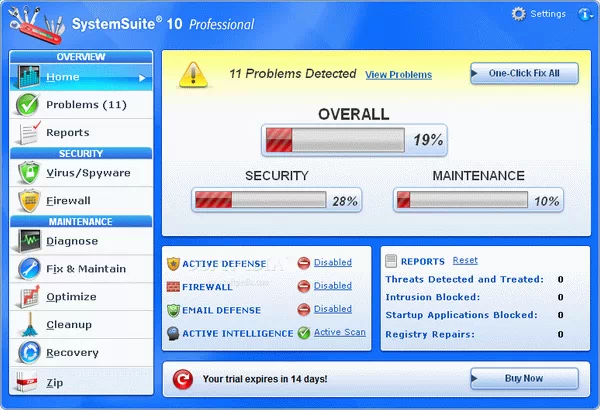Viewport: 600px width, 410px height.
Task: Go to Reports in sidebar
Action: coord(81,132)
